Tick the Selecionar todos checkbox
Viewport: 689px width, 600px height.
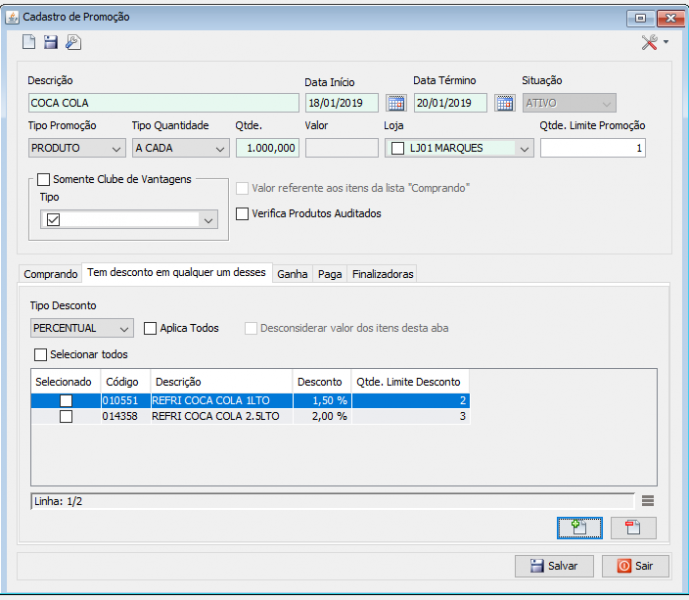[x=41, y=354]
